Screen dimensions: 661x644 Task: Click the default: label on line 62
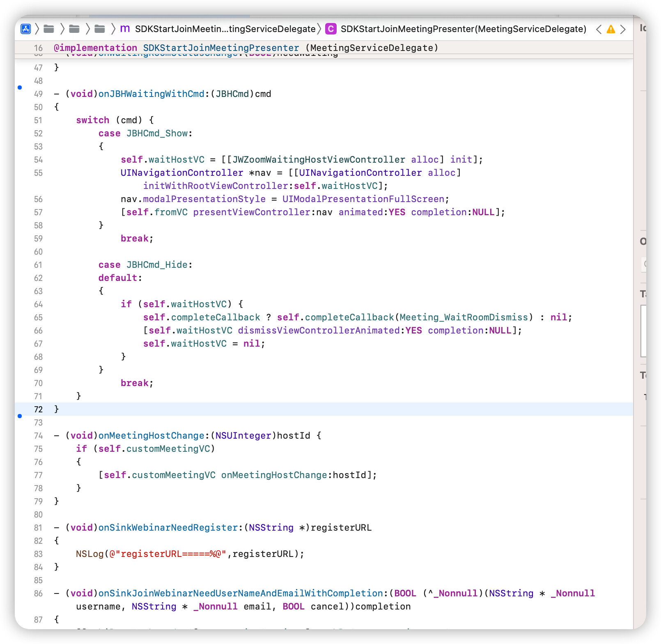coord(120,278)
